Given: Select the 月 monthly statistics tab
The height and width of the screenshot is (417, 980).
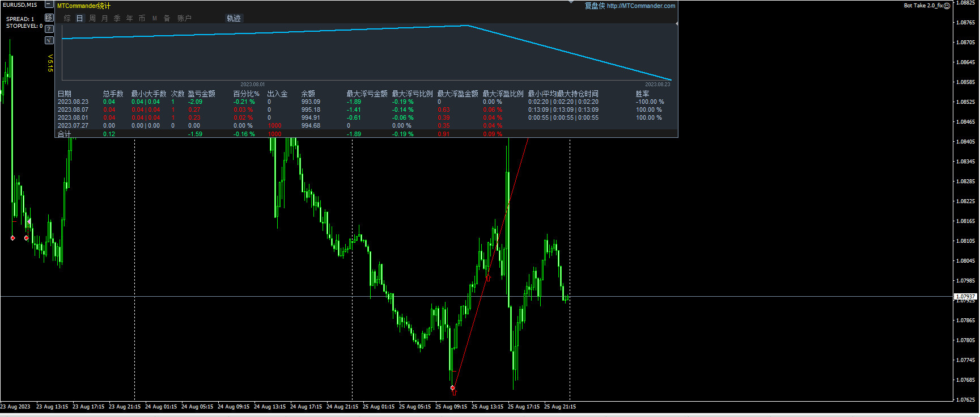Looking at the screenshot, I should click(x=105, y=19).
